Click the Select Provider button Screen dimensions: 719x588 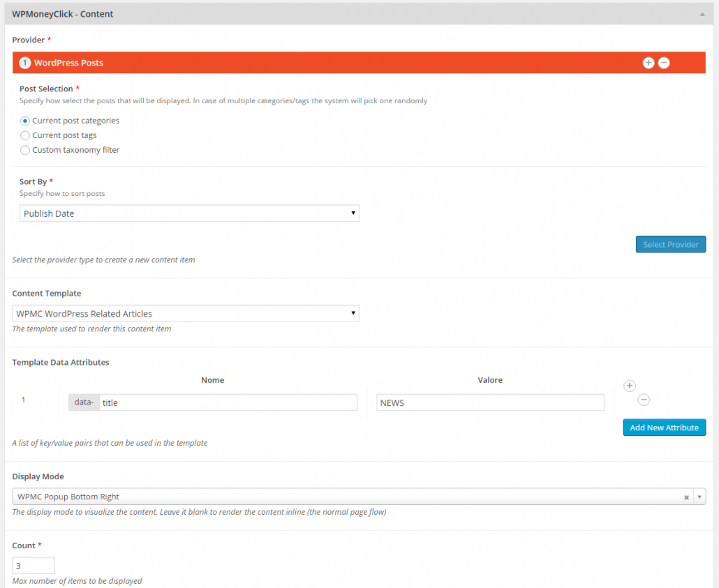click(670, 244)
